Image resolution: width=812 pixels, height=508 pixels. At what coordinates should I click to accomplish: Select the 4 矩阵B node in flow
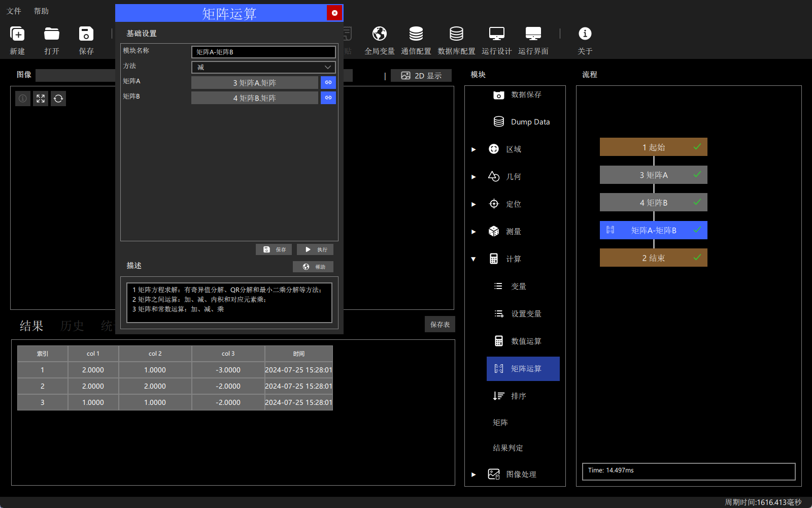pyautogui.click(x=654, y=203)
